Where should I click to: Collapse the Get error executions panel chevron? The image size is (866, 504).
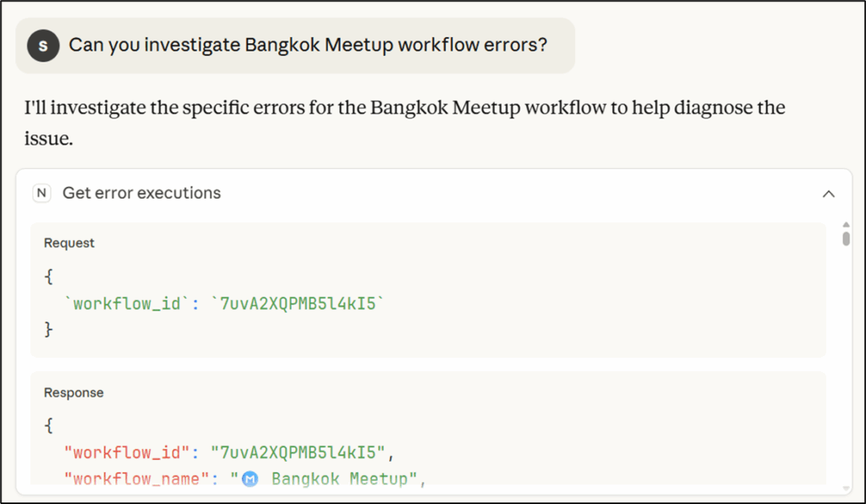[x=829, y=194]
